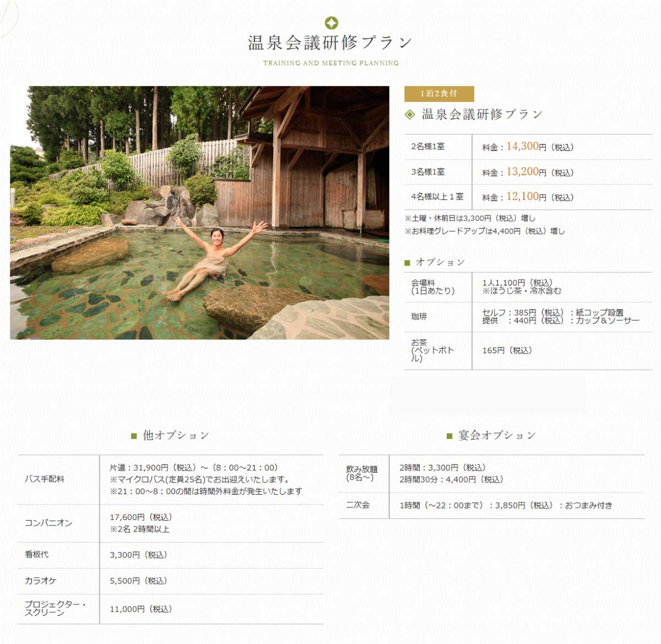Screen dimensions: 661x644
Task: Click the バス手配料 row label
Action: 45,479
